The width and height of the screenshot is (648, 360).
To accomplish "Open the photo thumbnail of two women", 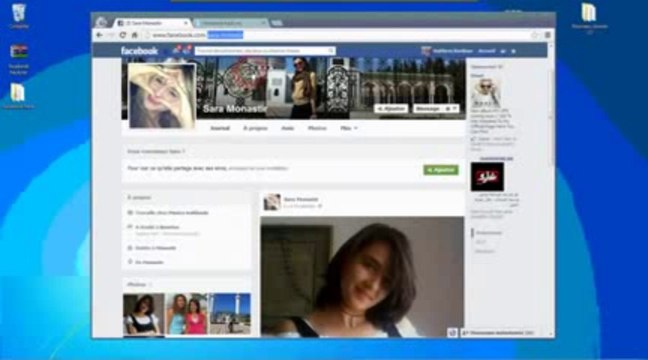I will pos(186,314).
